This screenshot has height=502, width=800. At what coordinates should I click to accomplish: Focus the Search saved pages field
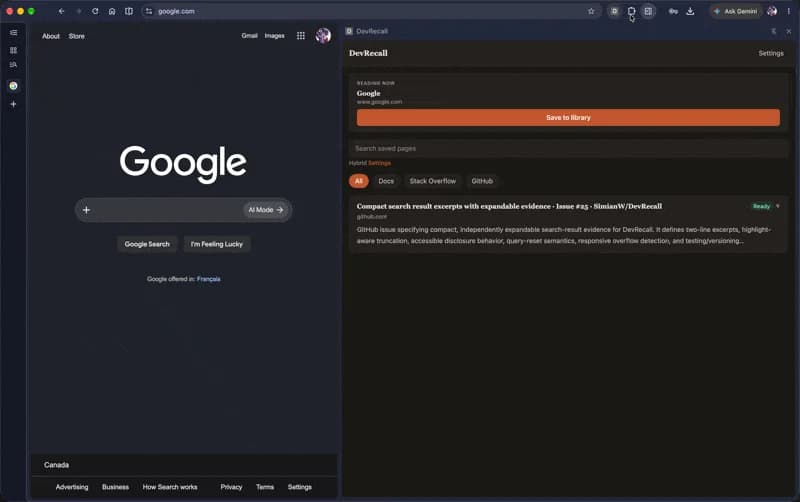(x=568, y=148)
